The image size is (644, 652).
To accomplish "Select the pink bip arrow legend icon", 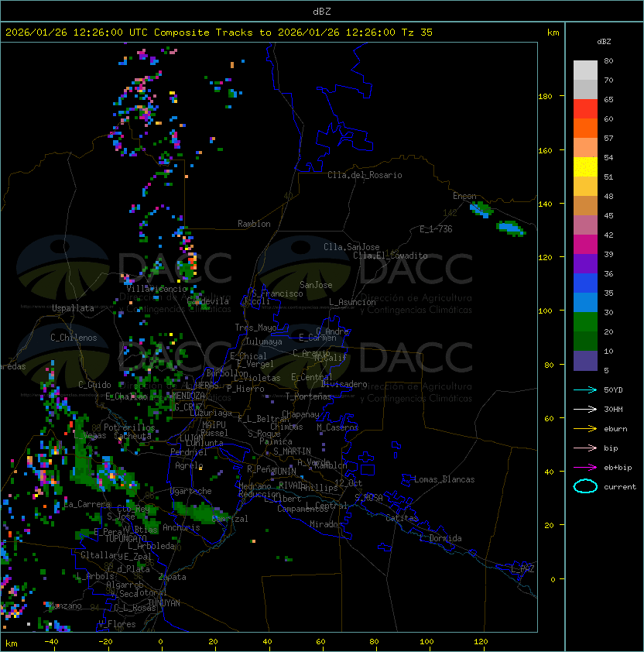I will (585, 448).
